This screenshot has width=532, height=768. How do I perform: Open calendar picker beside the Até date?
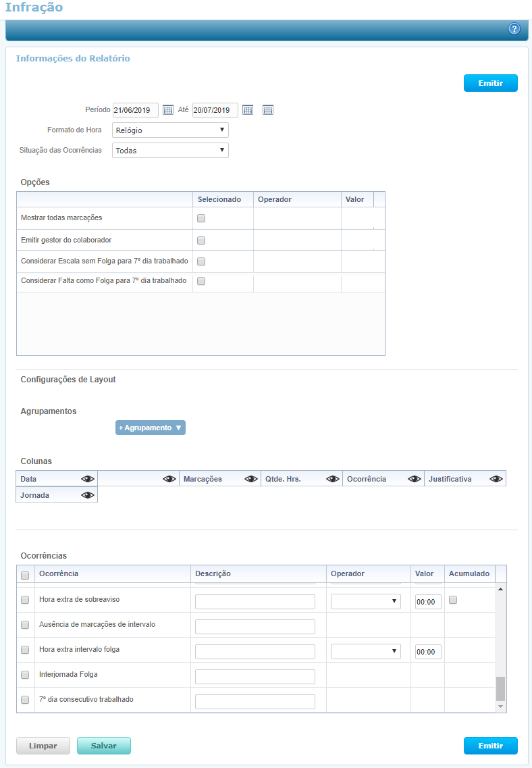pos(248,110)
